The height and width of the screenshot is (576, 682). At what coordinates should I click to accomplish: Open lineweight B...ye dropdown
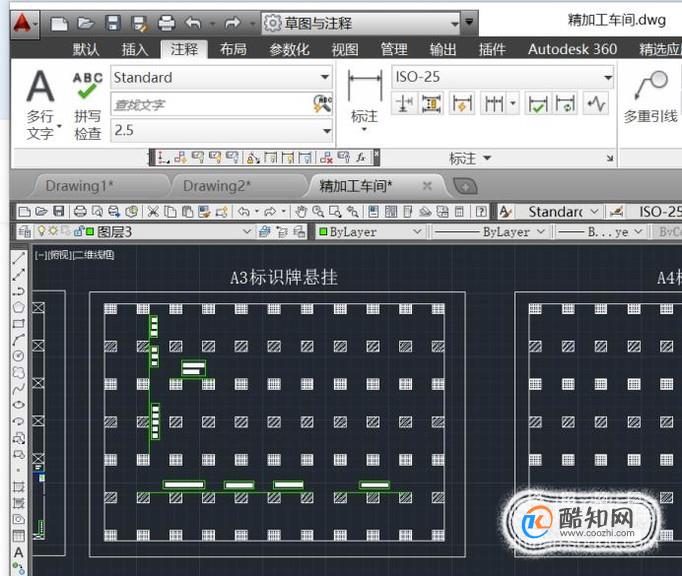[638, 231]
